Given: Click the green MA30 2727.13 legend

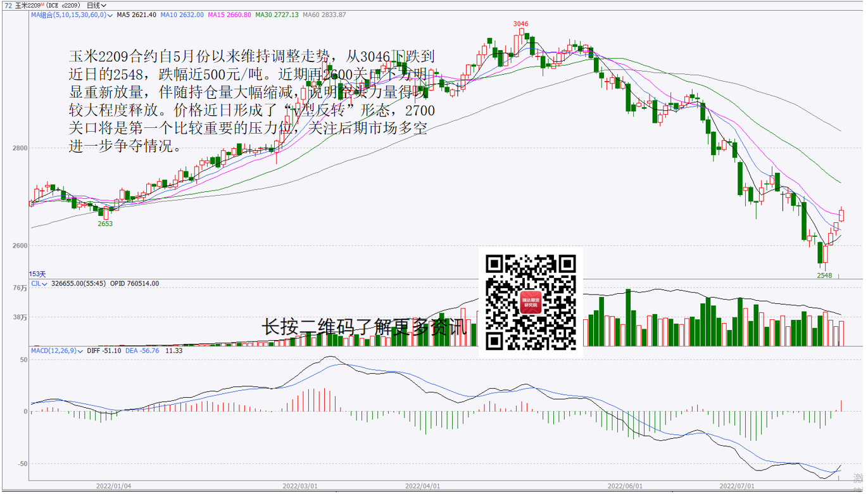Looking at the screenshot, I should pyautogui.click(x=277, y=15).
